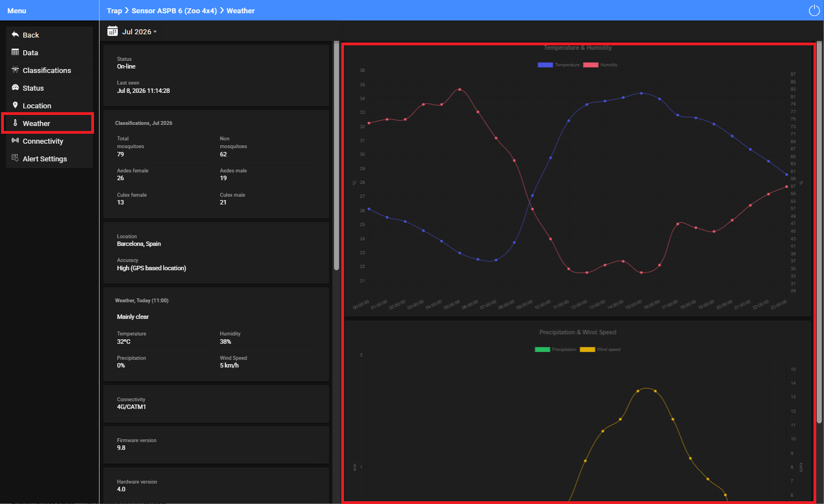Click hardware version 4.0

coord(121,489)
